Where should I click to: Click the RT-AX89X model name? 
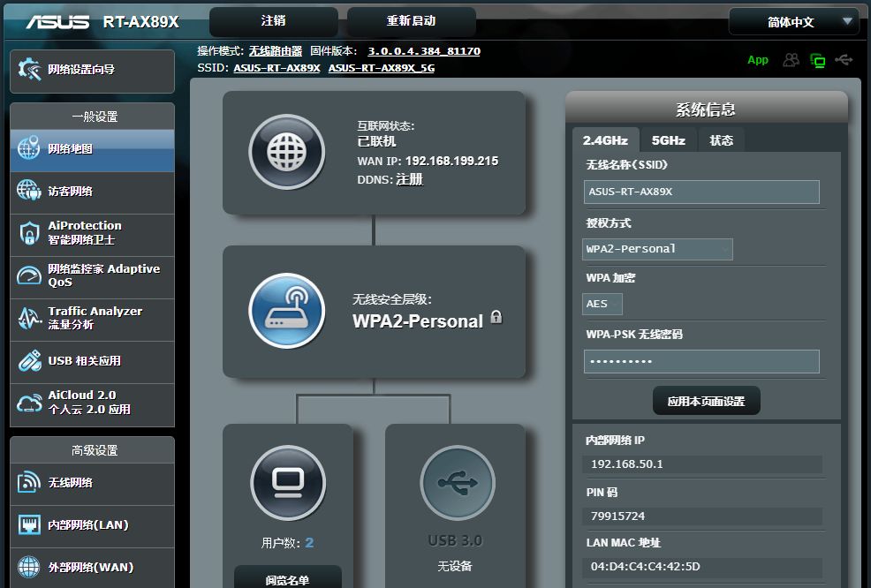[141, 22]
